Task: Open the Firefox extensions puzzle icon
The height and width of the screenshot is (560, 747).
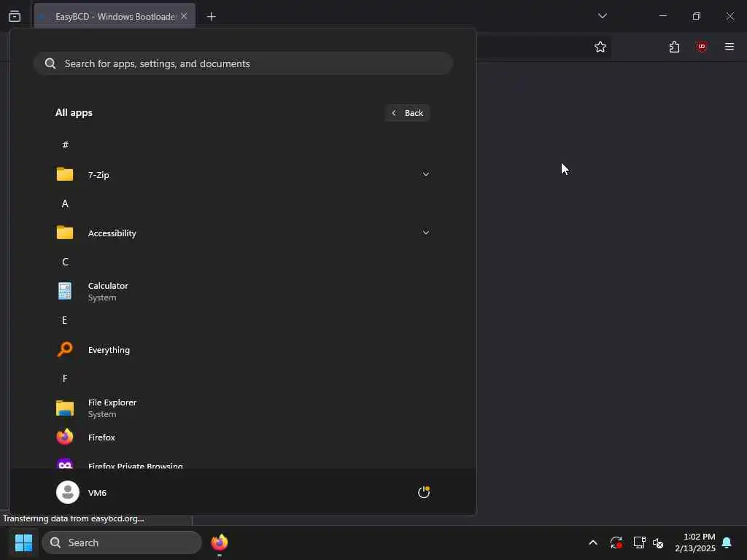Action: 674,47
